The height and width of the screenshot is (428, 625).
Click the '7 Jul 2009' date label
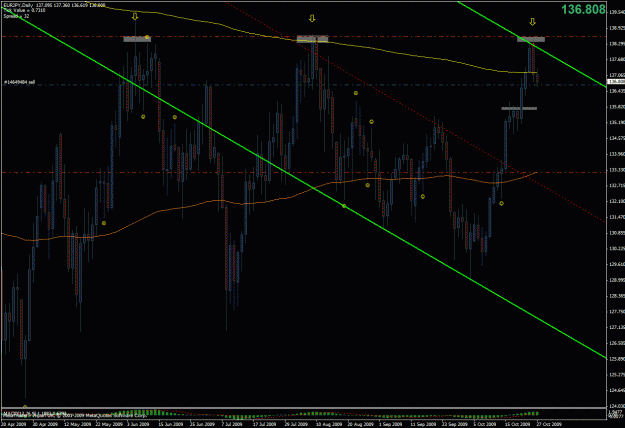click(x=232, y=424)
